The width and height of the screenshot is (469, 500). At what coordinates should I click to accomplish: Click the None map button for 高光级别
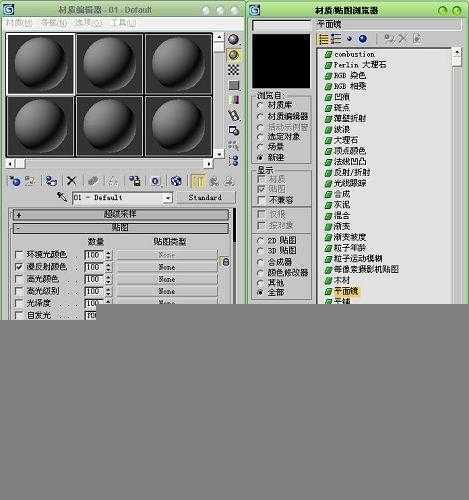tap(167, 291)
